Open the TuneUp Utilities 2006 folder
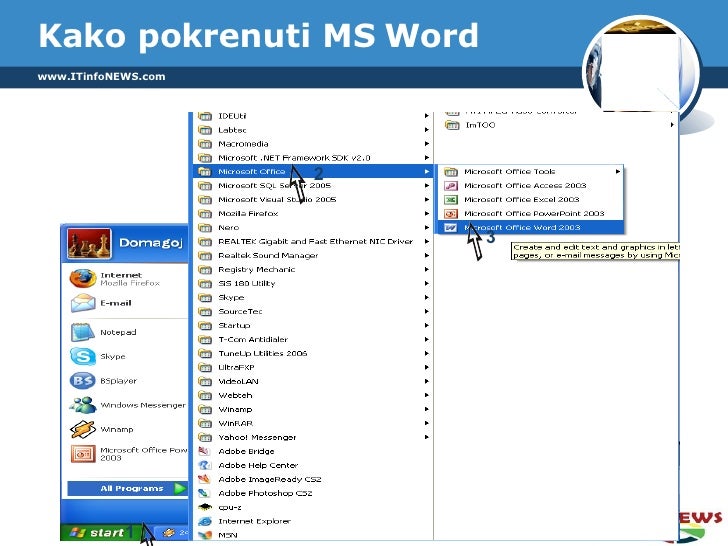728x546 pixels. pos(313,353)
